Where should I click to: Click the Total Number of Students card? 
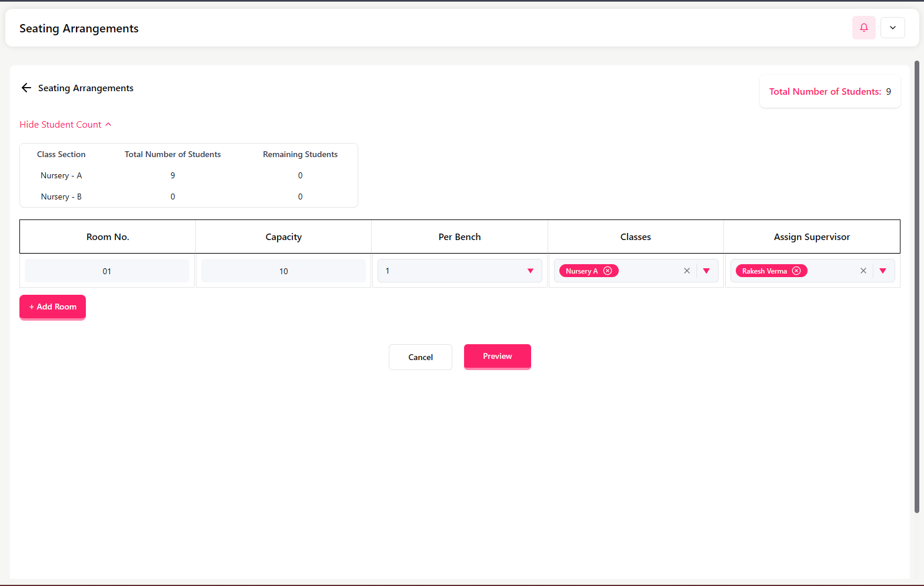pos(829,92)
